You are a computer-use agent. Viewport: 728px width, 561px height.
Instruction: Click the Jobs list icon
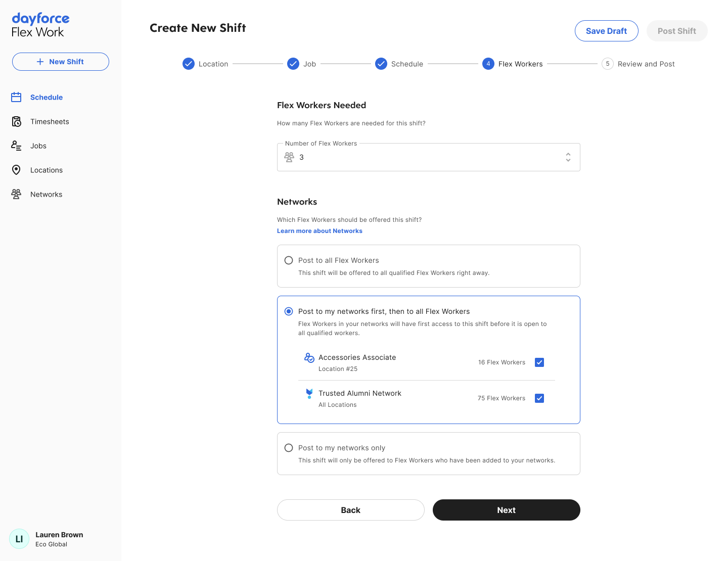coord(16,146)
